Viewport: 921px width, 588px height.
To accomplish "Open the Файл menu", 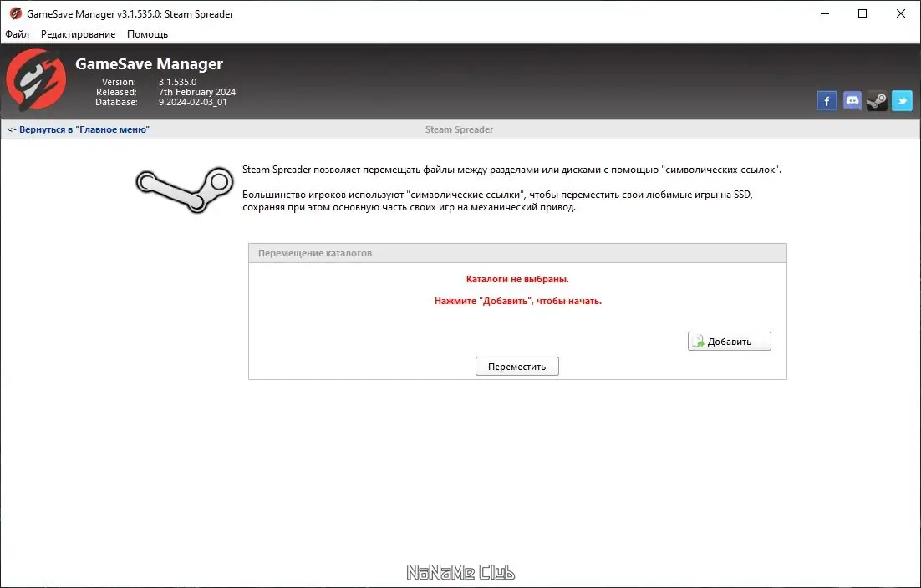I will pos(17,34).
